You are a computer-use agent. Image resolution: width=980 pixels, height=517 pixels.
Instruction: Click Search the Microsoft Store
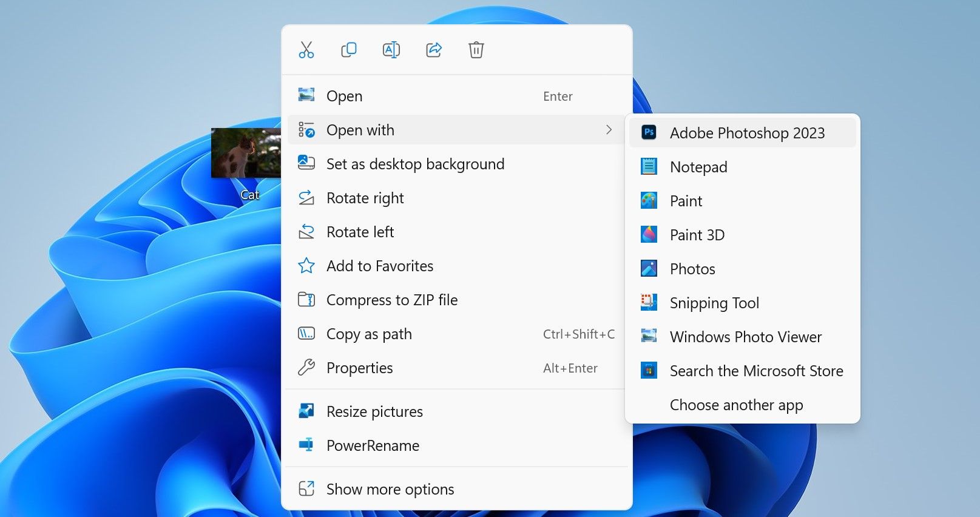756,371
